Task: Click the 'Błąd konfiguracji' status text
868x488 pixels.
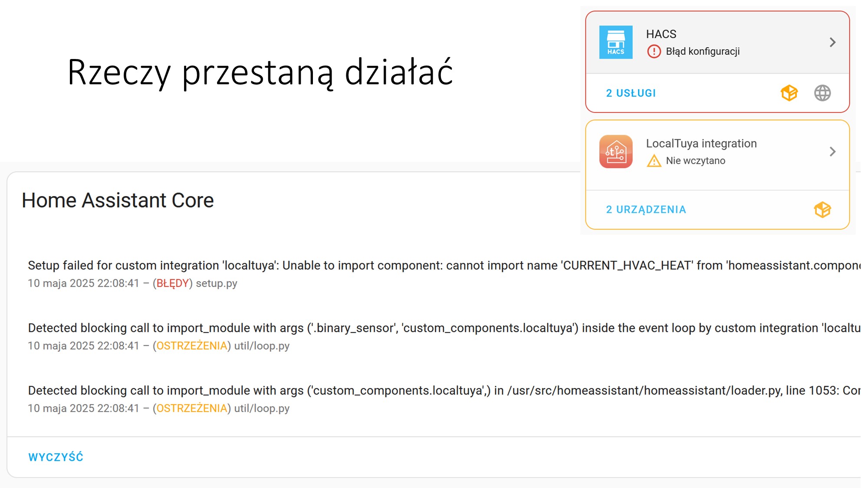Action: click(x=703, y=52)
